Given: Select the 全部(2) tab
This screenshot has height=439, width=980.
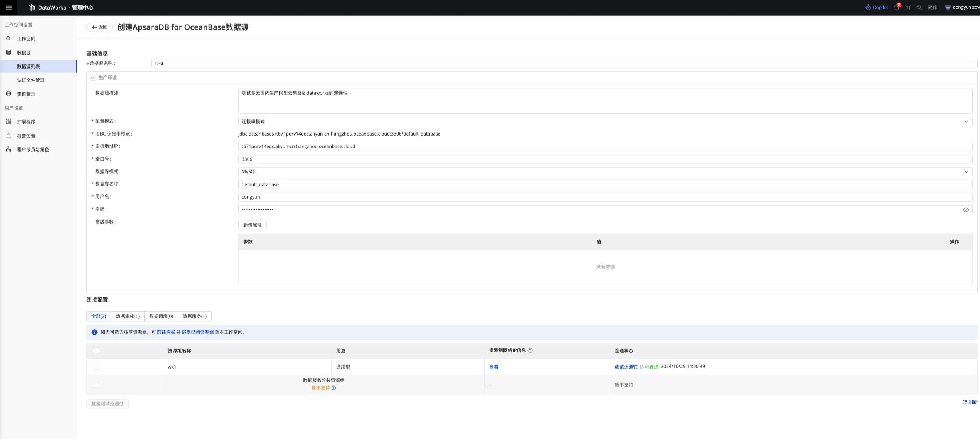Looking at the screenshot, I should click(99, 316).
